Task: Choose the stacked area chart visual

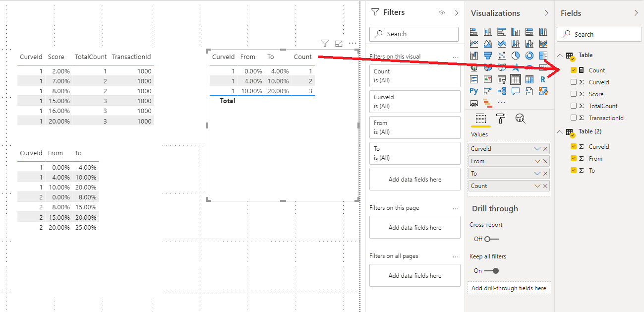Action: pos(502,44)
